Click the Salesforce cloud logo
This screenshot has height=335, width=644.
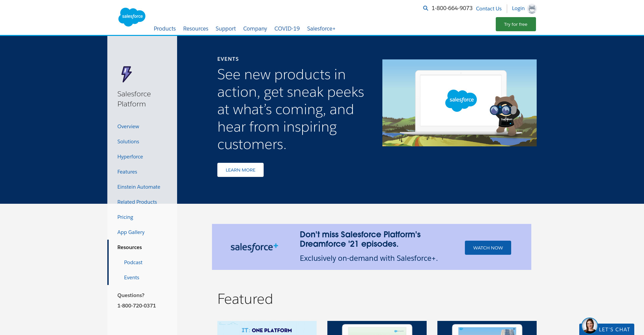point(132,17)
